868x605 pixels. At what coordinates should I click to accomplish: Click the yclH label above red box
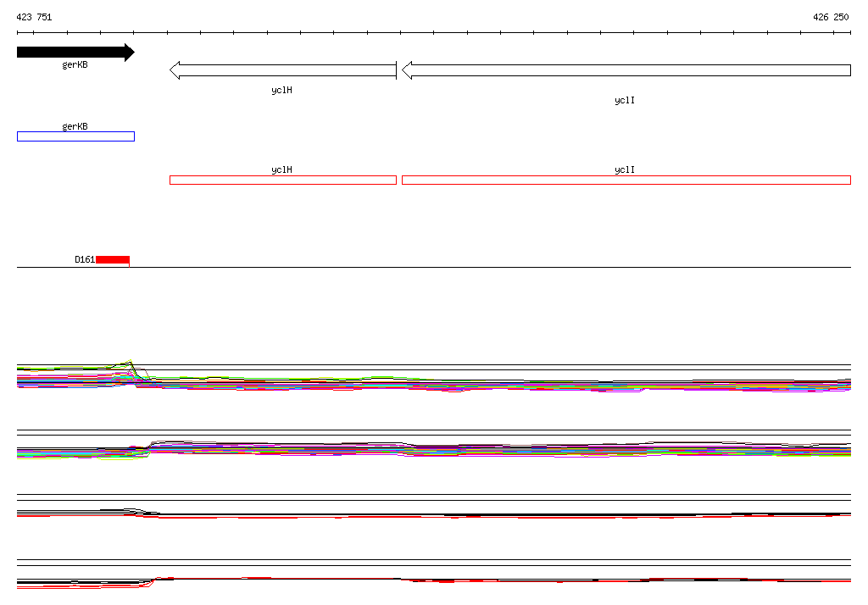click(281, 170)
